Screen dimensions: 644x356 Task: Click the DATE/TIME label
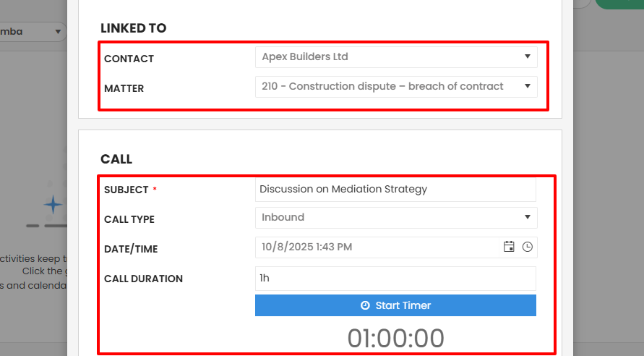tap(131, 249)
